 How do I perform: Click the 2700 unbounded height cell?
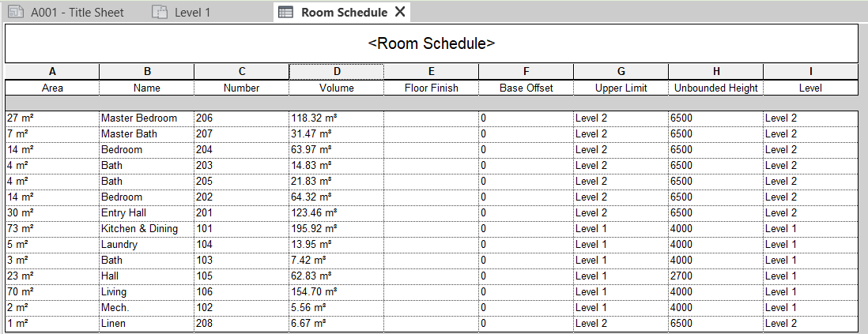[x=715, y=276]
